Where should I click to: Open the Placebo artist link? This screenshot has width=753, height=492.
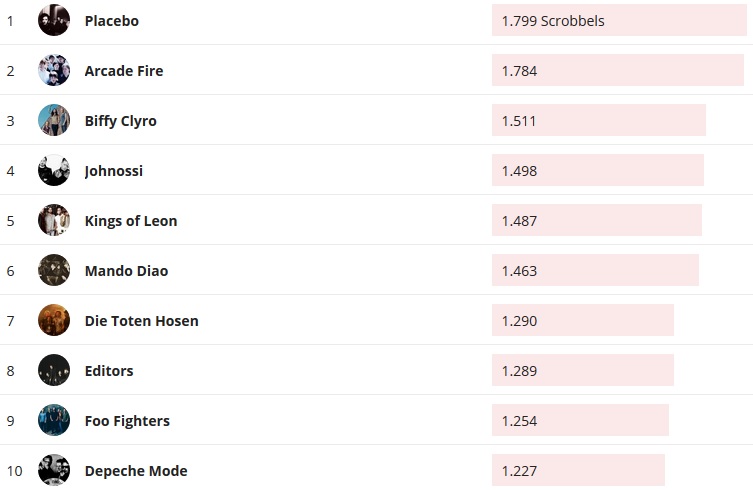111,21
